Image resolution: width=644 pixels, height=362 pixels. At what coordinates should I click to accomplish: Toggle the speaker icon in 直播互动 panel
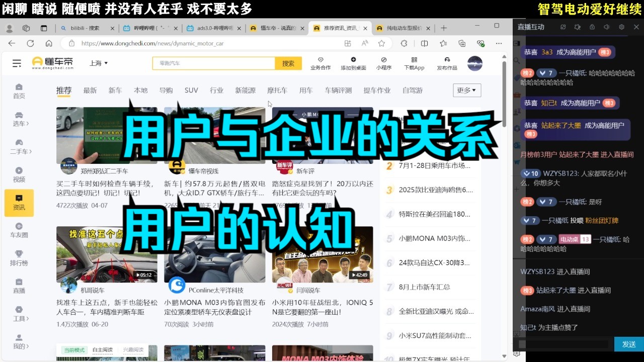click(607, 27)
